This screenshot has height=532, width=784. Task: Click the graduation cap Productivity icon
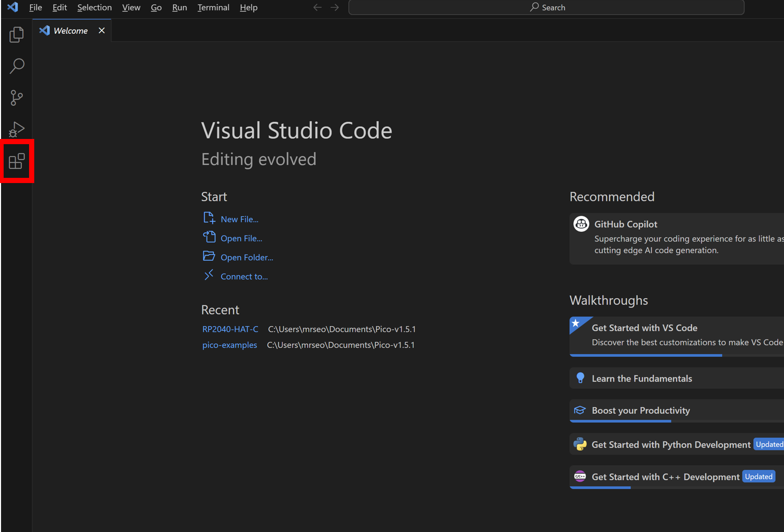click(x=580, y=410)
